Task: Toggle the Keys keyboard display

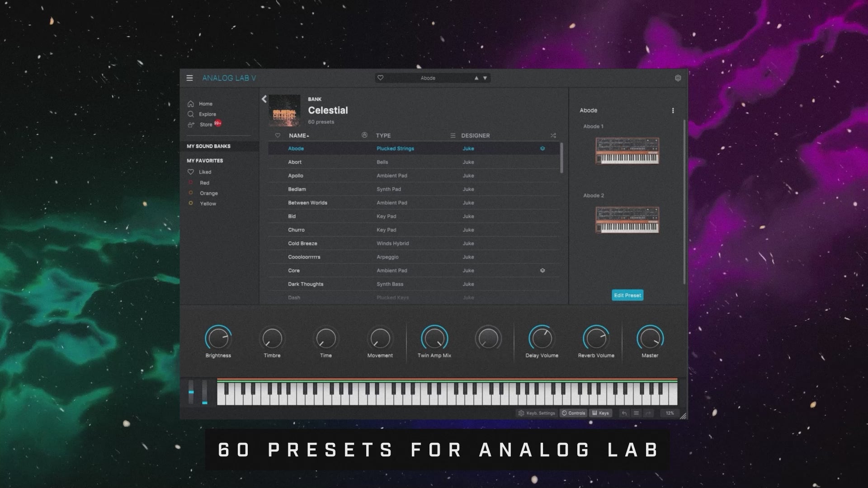Action: pos(600,413)
